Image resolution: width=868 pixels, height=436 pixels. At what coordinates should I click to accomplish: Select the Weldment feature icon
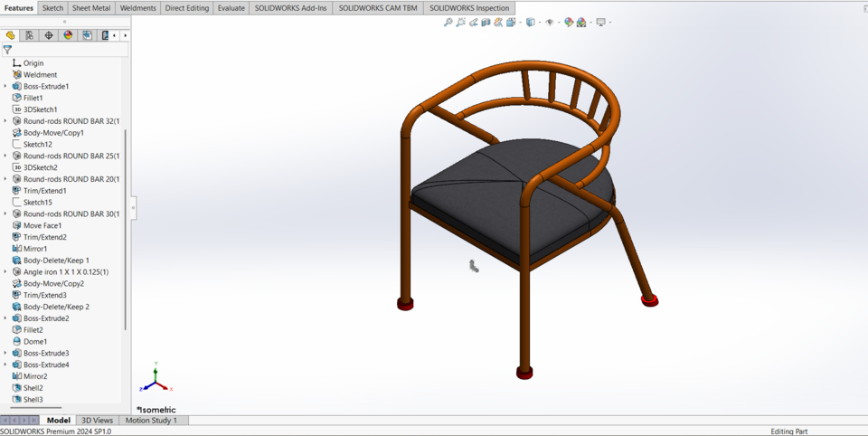pos(16,74)
